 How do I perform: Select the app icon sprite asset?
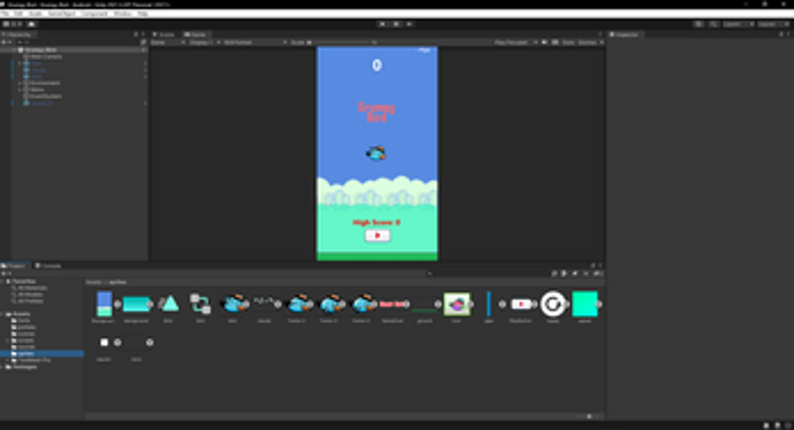457,304
